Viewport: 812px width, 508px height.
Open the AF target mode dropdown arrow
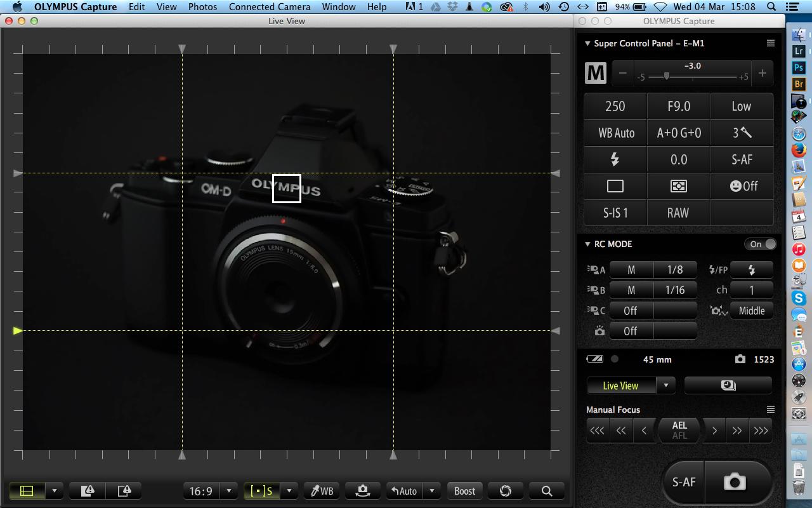[x=289, y=491]
